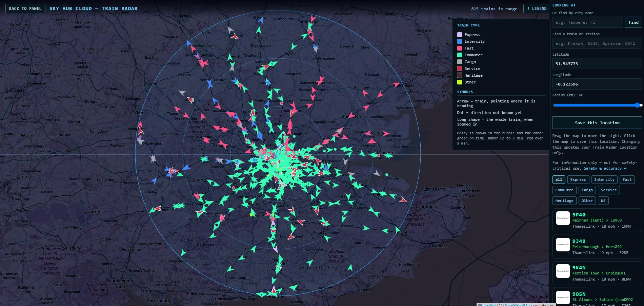Image resolution: width=644 pixels, height=306 pixels.
Task: Close the Legend panel via Legend button
Action: pyautogui.click(x=537, y=8)
